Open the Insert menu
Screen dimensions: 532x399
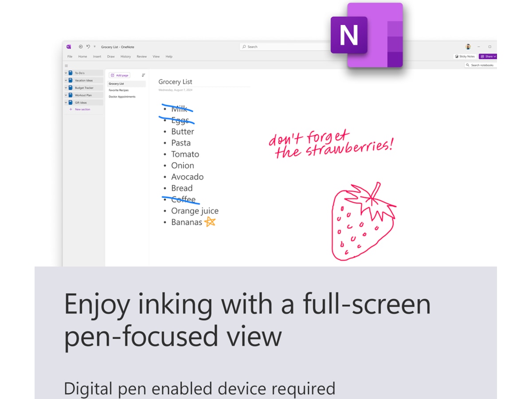[x=97, y=56]
